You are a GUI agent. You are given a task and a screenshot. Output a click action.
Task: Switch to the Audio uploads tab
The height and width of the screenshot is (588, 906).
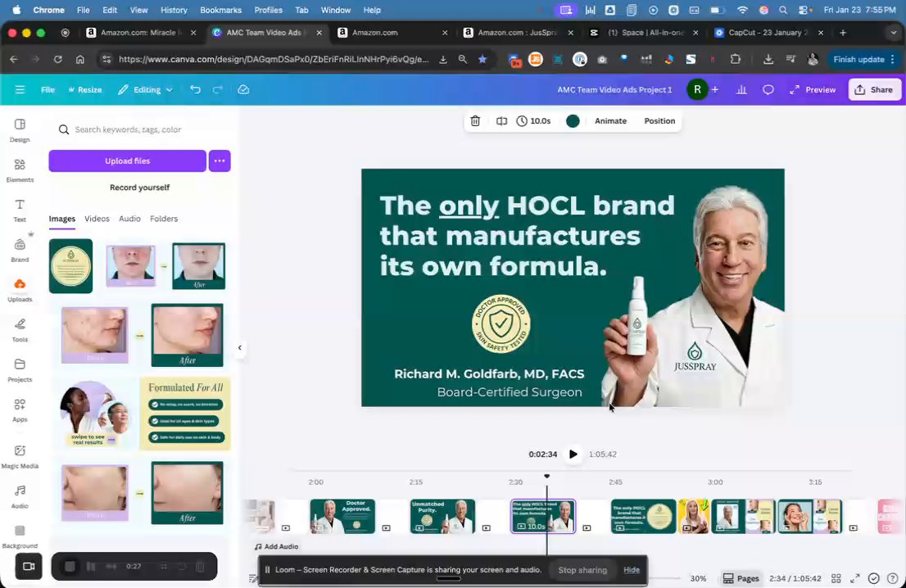pos(129,219)
